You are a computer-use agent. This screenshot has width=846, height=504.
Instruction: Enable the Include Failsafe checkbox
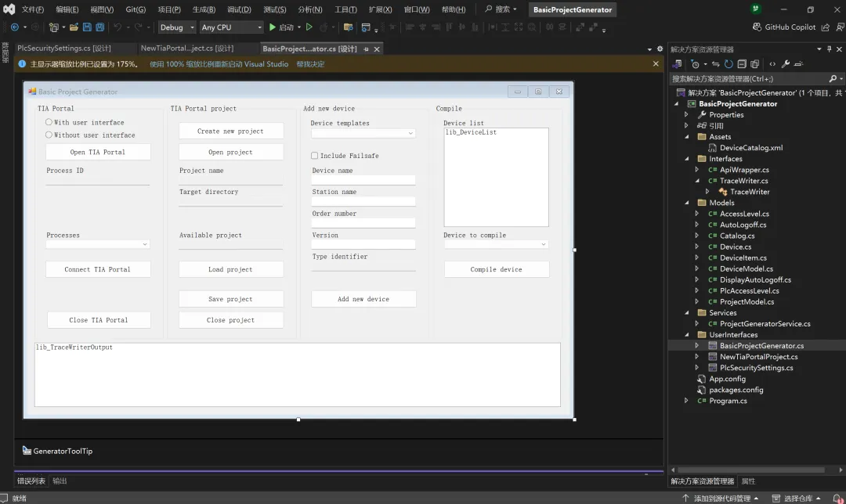[x=315, y=156]
